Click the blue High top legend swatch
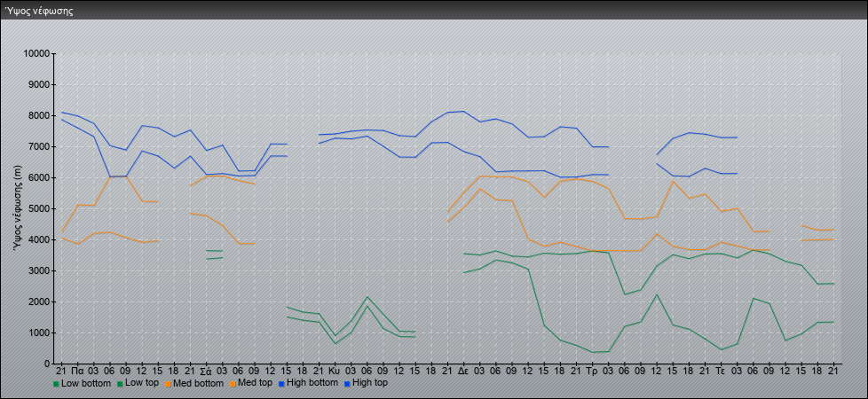868x399 pixels. coord(346,384)
